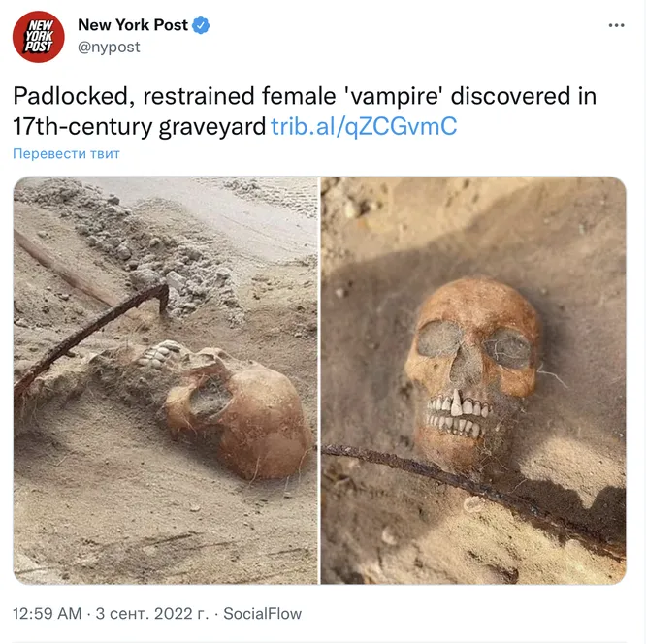Click the "17th-century graveyard" text
Image resolution: width=646 pixels, height=644 pixels.
click(x=139, y=126)
